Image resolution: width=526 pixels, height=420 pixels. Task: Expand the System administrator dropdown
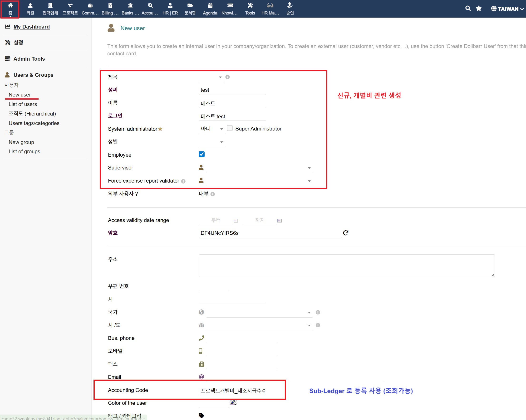212,129
